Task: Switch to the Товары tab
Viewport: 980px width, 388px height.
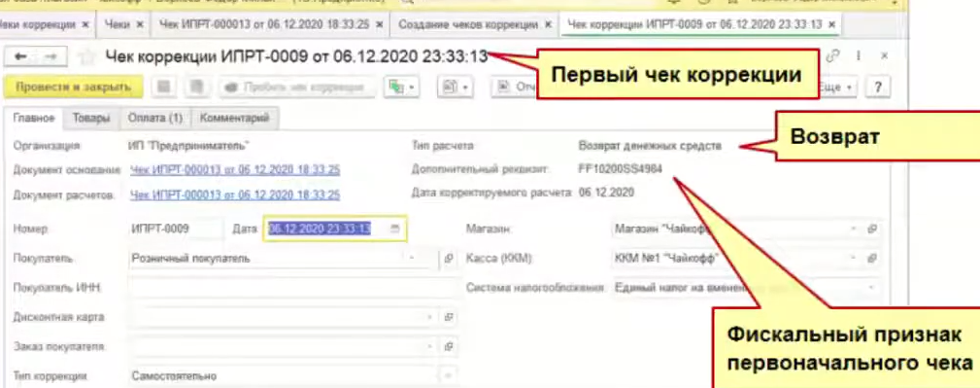Action: coord(90,119)
